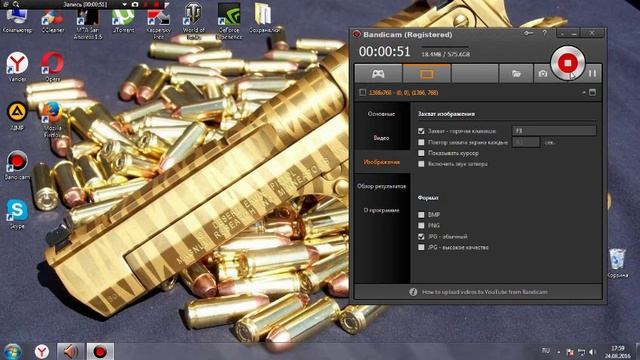Click the orange 1366x768 resolution text
Image resolution: width=640 pixels, height=360 pixels.
click(404, 93)
